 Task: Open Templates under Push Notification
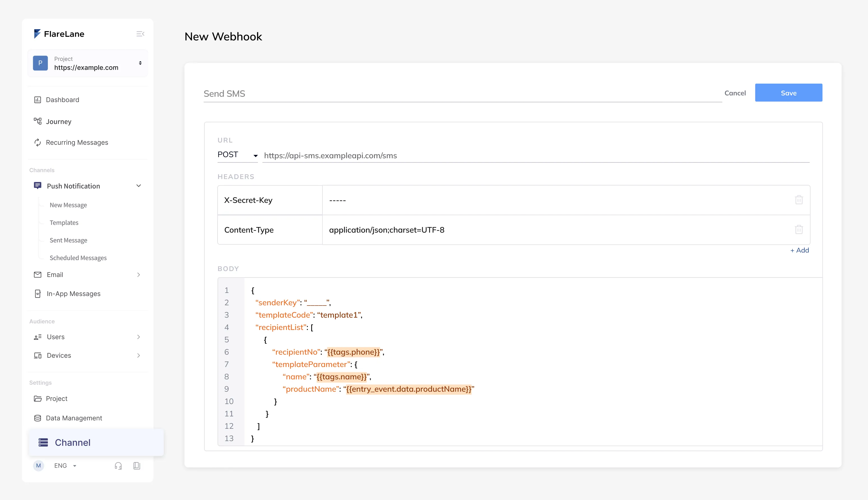pos(64,223)
